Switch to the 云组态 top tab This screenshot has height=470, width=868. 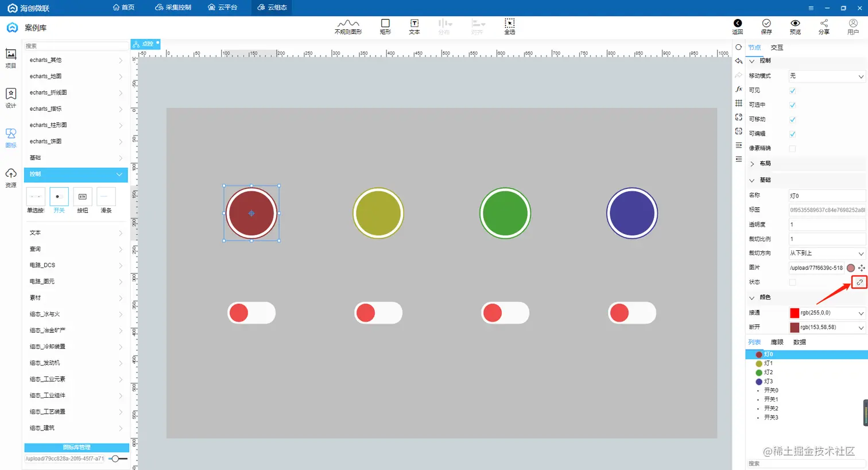(272, 7)
